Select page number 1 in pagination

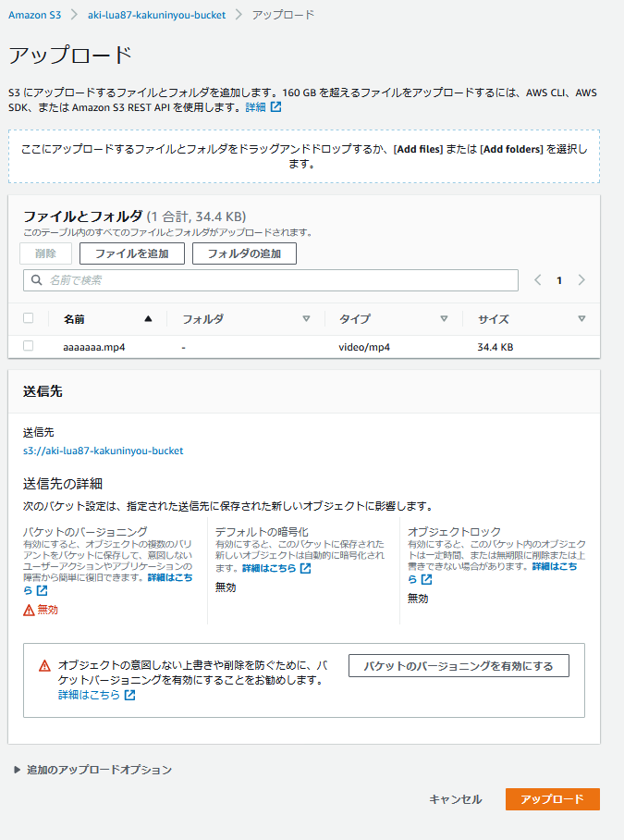pyautogui.click(x=559, y=280)
